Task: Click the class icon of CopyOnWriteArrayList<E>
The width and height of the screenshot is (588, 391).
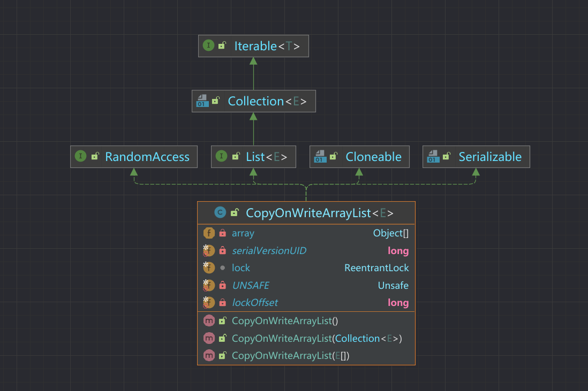Action: (220, 213)
